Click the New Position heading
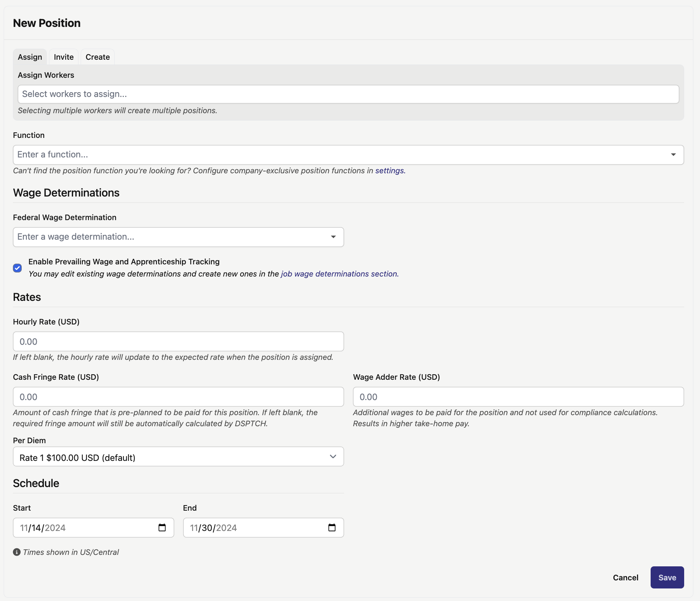 47,23
